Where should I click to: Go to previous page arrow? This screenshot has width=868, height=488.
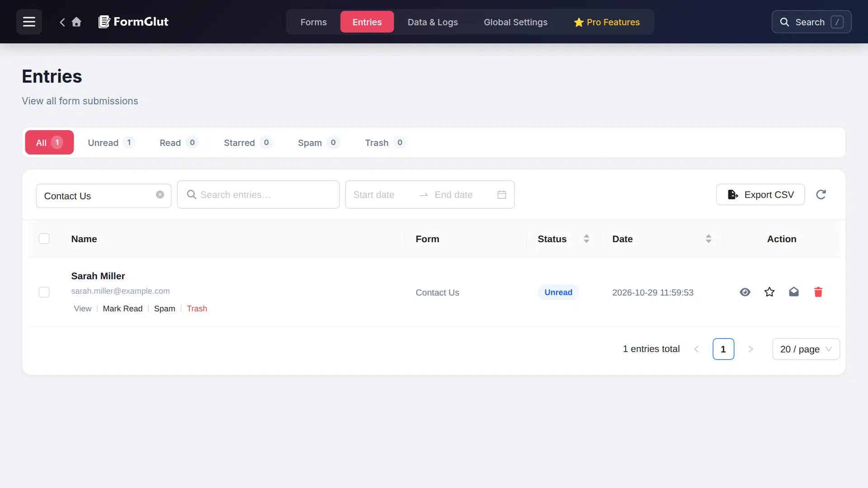click(696, 349)
